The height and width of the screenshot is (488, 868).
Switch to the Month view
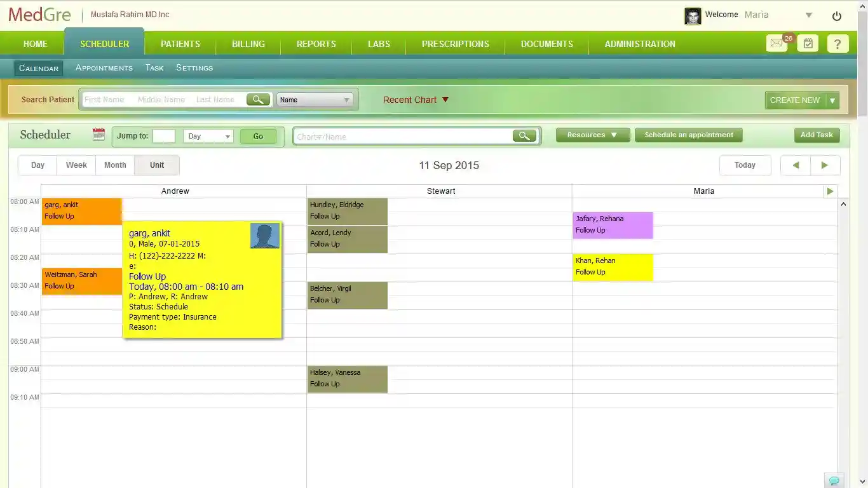[x=114, y=165]
